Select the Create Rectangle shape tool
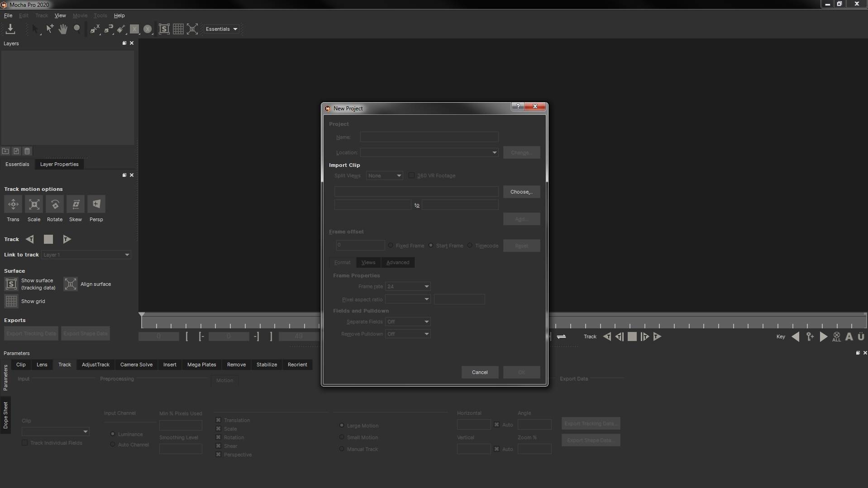This screenshot has height=488, width=868. [x=134, y=29]
